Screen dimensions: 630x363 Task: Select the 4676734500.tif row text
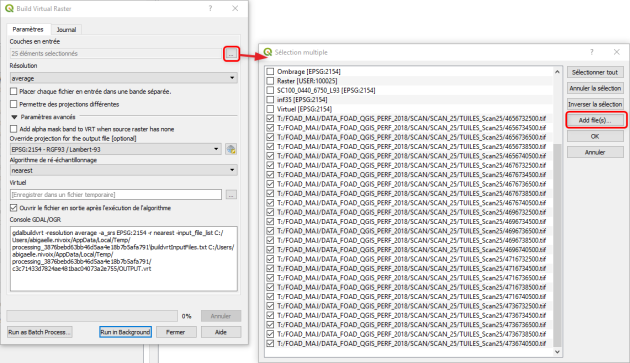(411, 174)
